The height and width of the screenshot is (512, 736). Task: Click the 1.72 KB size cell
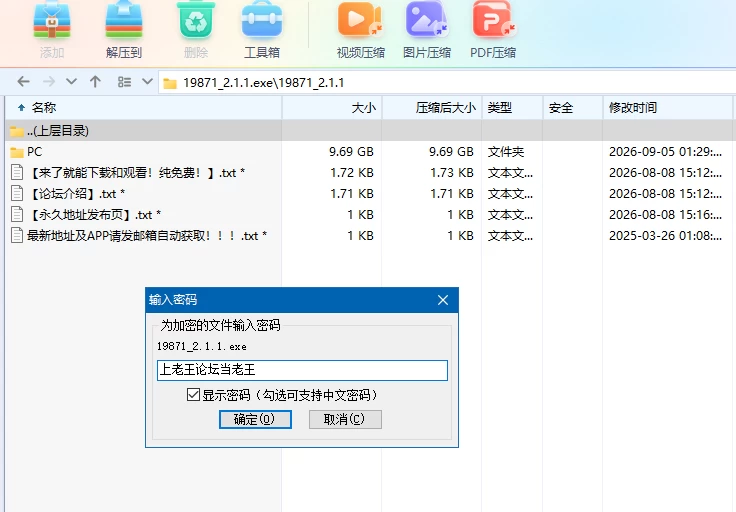coord(352,173)
